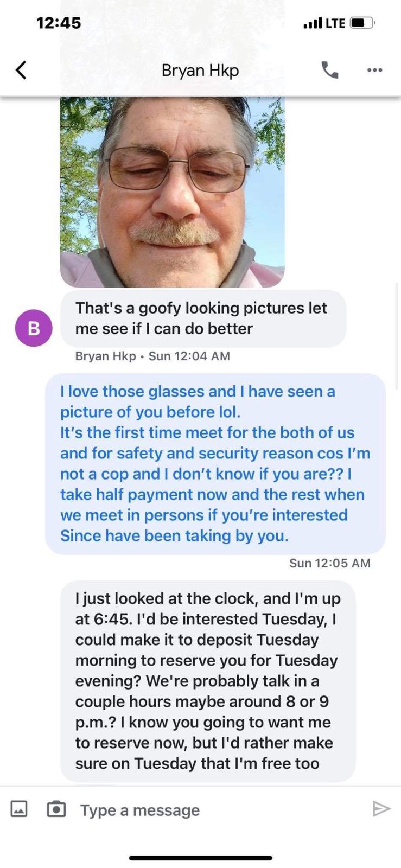Tap the purple B contact avatar
This screenshot has width=401, height=868.
pyautogui.click(x=34, y=328)
